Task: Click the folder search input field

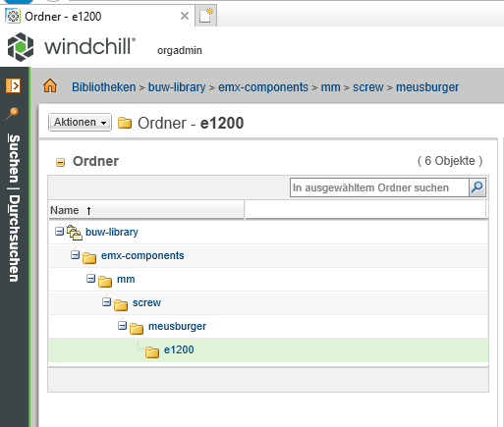Action: (379, 187)
